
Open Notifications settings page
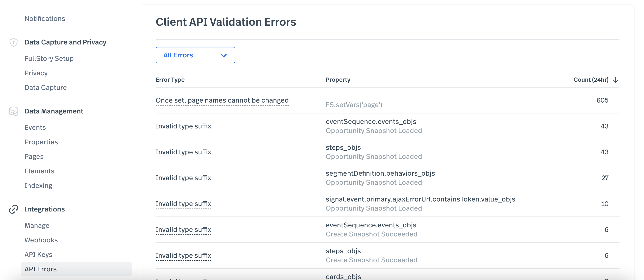click(45, 19)
